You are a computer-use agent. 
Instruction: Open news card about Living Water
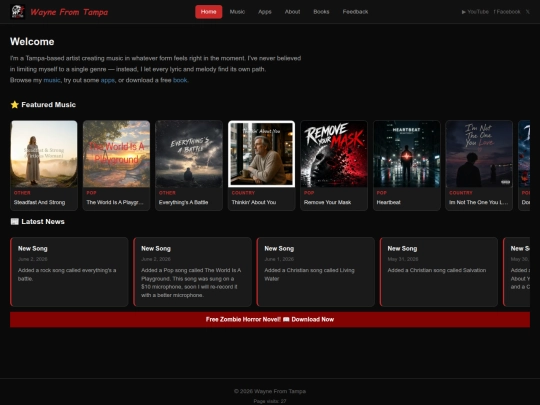point(316,272)
